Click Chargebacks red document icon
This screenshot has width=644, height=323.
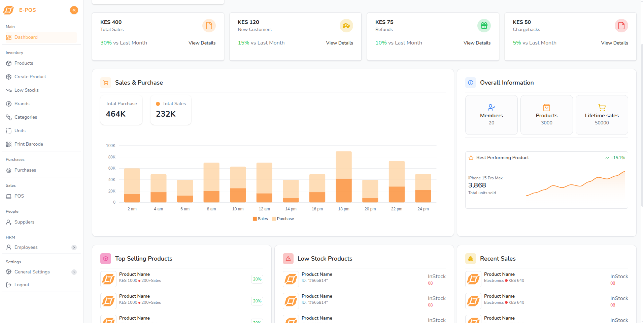pos(621,26)
